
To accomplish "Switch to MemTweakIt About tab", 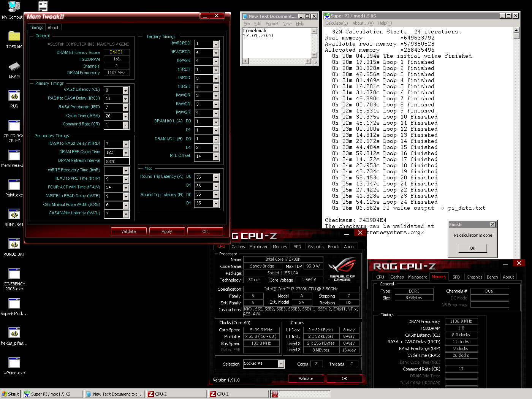I will pos(53,28).
